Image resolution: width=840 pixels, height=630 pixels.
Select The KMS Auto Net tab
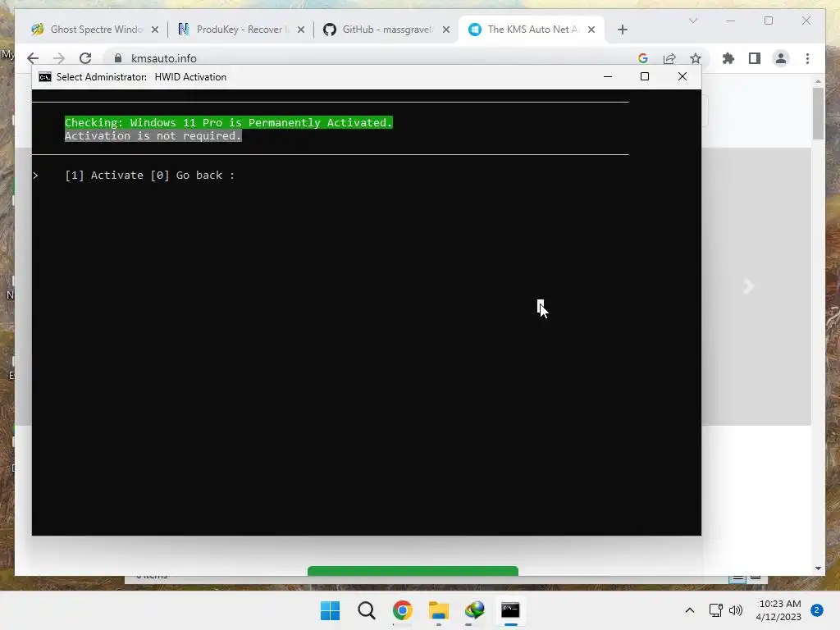pos(532,30)
